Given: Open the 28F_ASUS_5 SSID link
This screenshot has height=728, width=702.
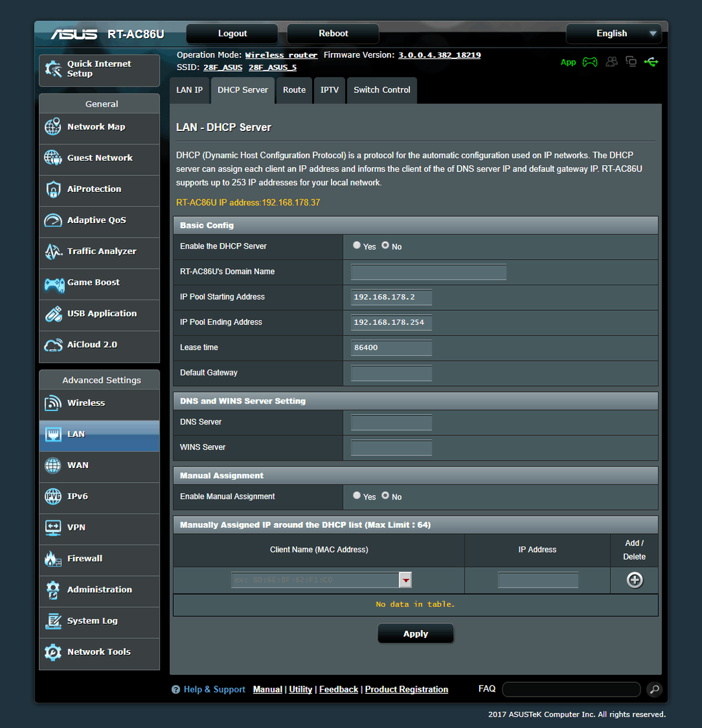Looking at the screenshot, I should click(272, 68).
